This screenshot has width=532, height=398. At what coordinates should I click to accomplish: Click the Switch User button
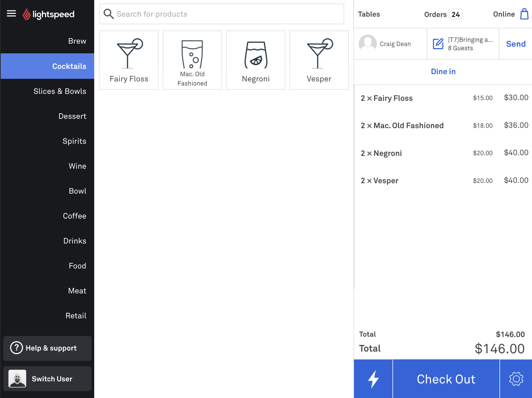47,379
